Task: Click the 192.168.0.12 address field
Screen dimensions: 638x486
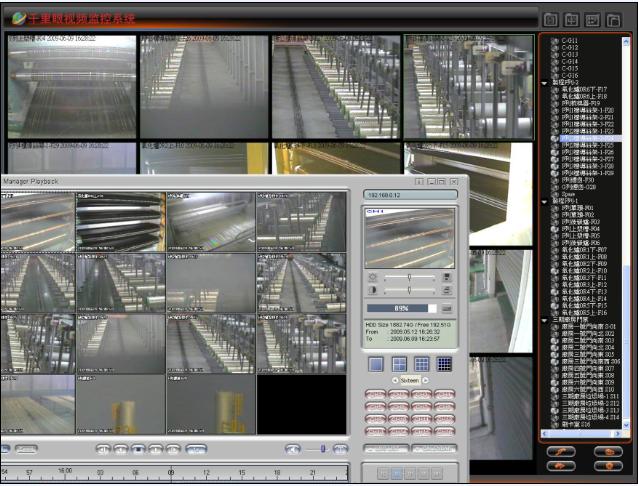Action: tap(410, 195)
